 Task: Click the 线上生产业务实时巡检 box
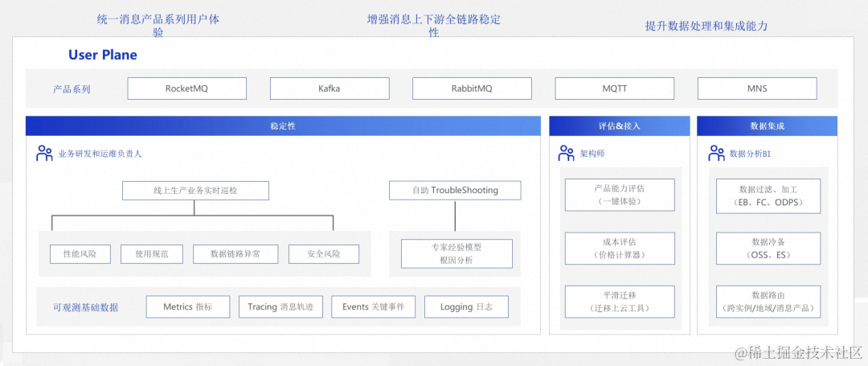[195, 191]
